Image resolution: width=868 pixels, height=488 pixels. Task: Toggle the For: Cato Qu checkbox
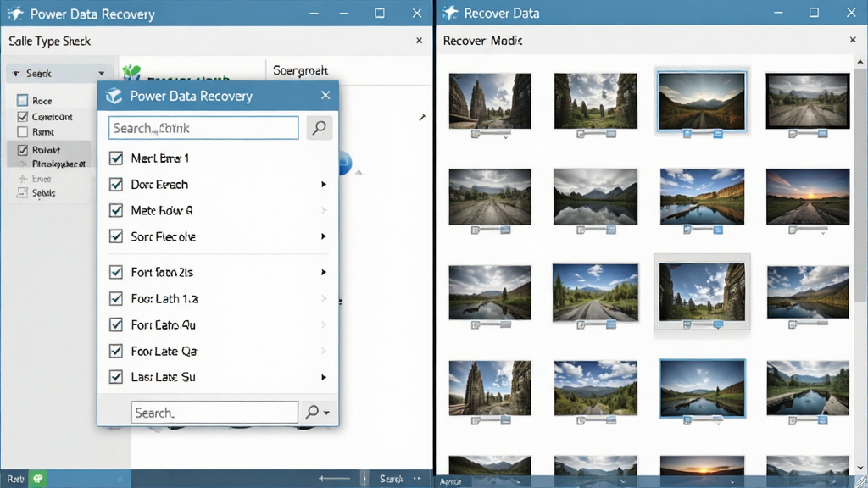click(x=115, y=324)
